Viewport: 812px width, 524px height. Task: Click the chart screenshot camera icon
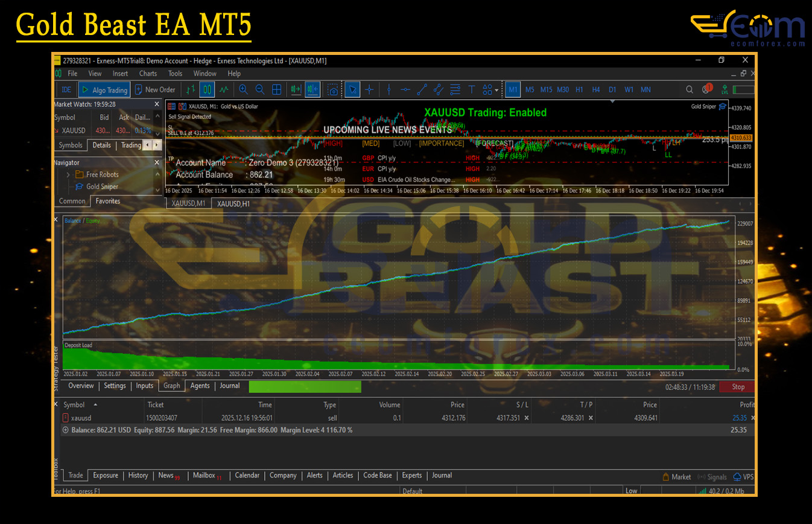point(332,90)
